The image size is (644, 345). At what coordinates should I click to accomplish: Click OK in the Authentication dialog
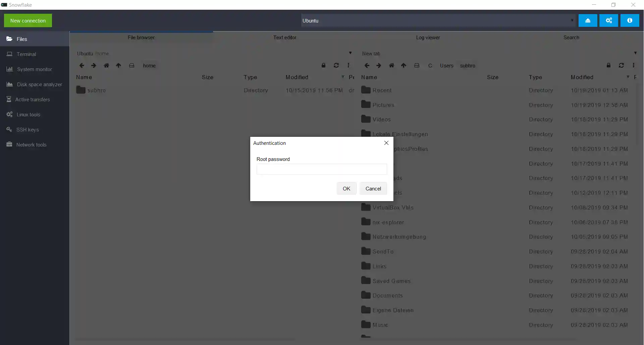point(346,188)
